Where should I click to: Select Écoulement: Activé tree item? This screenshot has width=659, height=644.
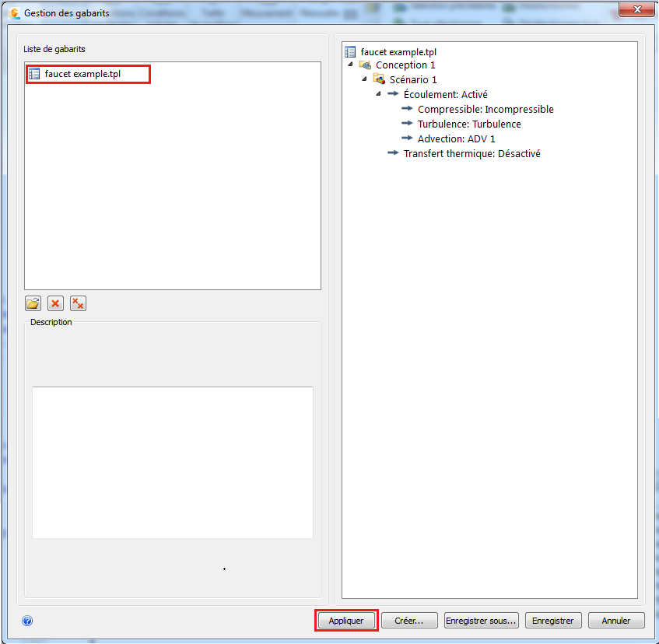(x=445, y=95)
